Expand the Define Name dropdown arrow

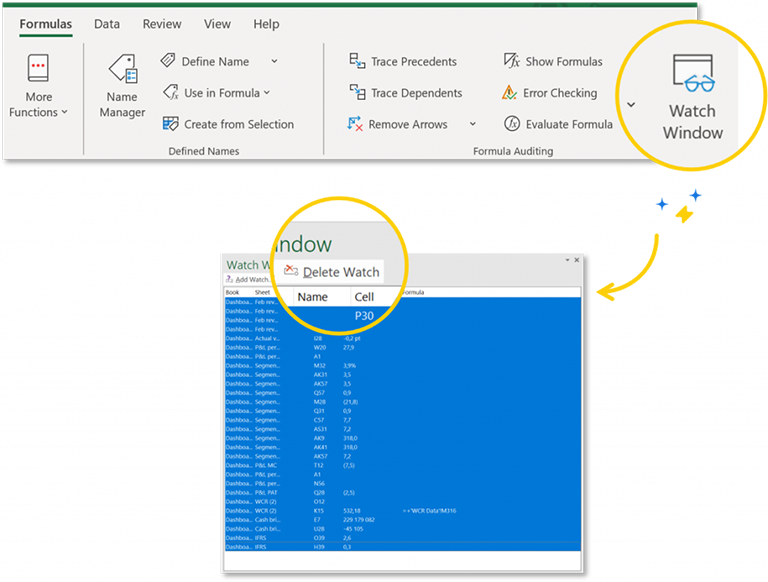(274, 62)
